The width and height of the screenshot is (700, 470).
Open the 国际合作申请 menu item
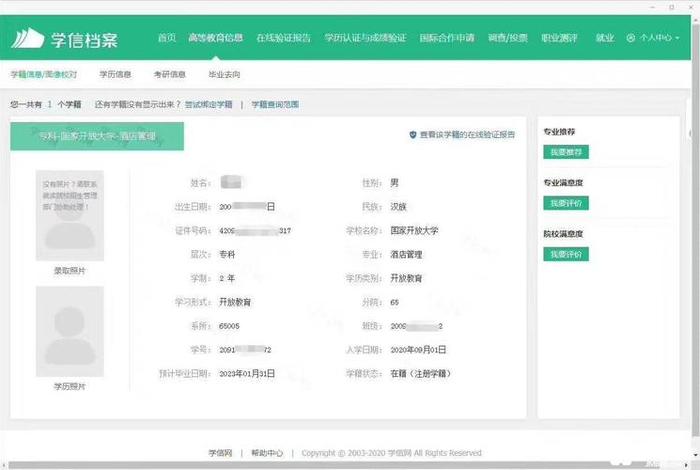[x=447, y=37]
